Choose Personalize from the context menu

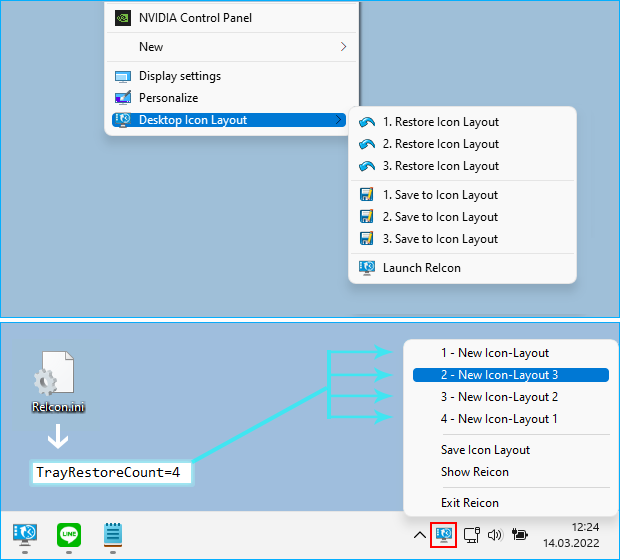point(168,98)
